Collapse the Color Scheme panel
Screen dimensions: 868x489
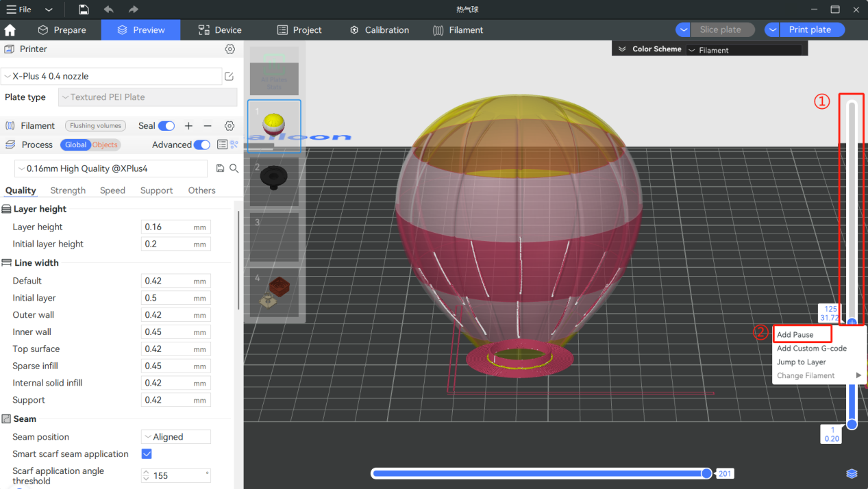(622, 49)
